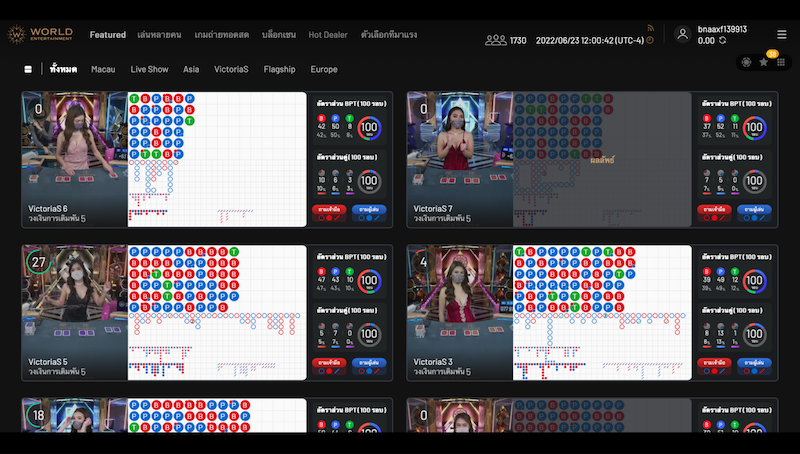Click the VictoriaS 6 bead road scoreboard
Screen dimensions: 800x454
(x=217, y=159)
